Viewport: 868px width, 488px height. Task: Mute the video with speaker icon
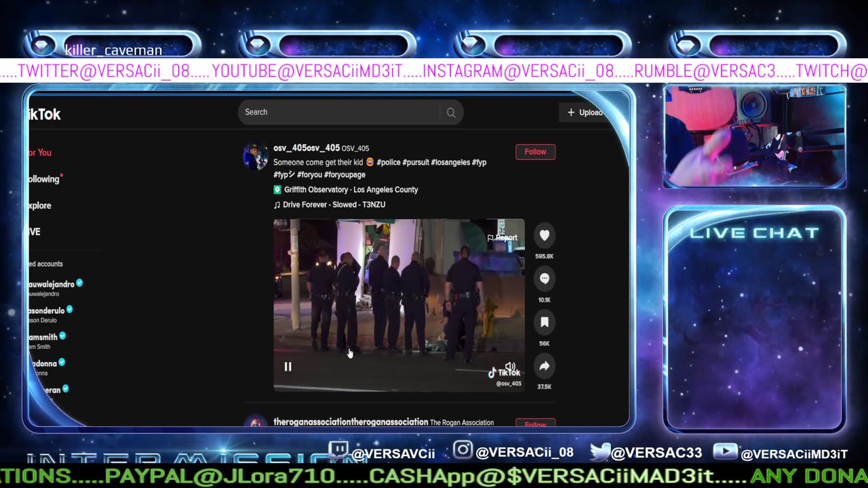511,367
